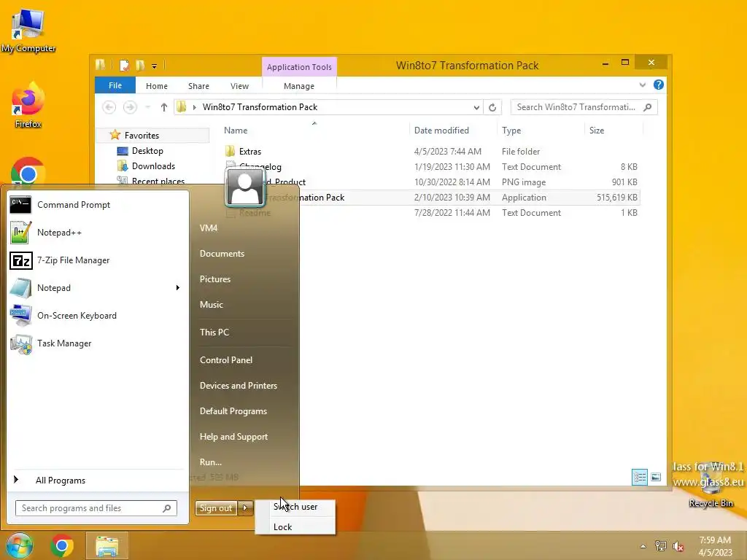Image resolution: width=747 pixels, height=560 pixels.
Task: Go back in Explorer navigation
Action: click(x=109, y=107)
